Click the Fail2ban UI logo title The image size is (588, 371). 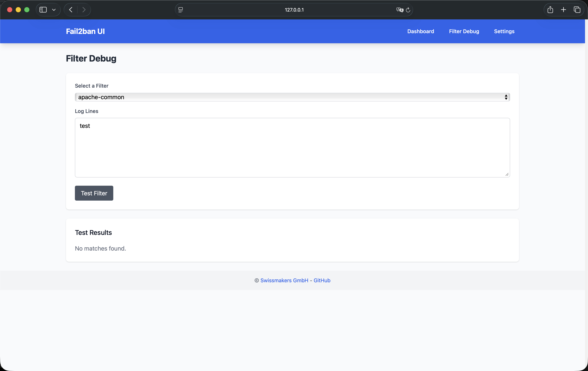click(x=85, y=31)
